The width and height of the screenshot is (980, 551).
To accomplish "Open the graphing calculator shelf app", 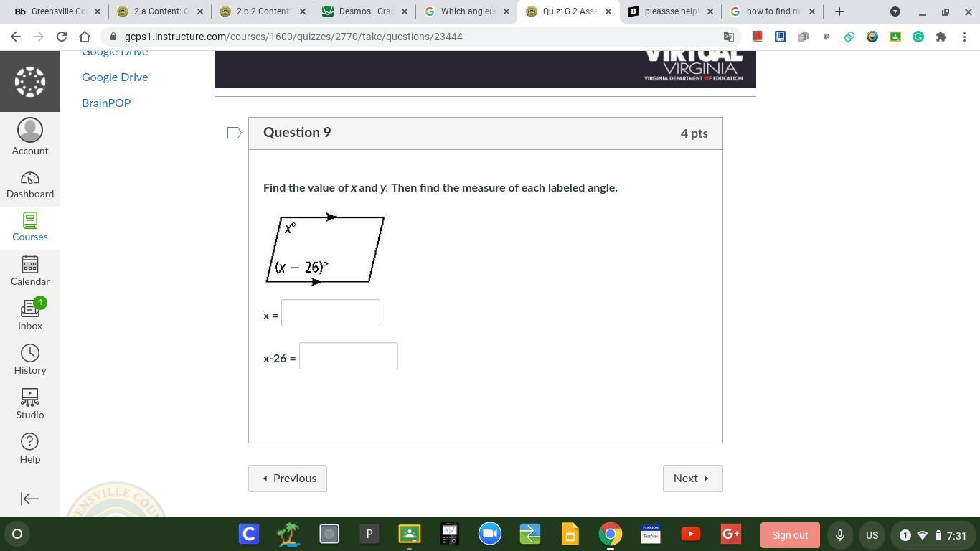I will pyautogui.click(x=450, y=534).
